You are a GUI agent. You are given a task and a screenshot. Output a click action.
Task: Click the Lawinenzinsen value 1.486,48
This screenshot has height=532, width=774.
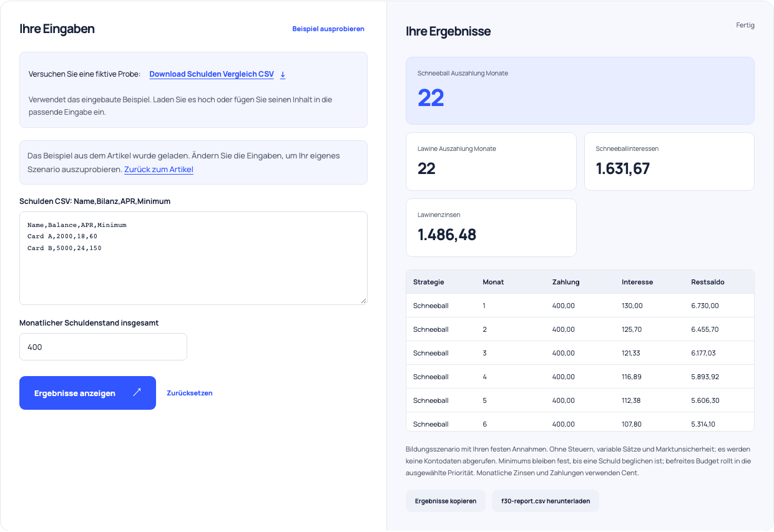[x=446, y=235]
